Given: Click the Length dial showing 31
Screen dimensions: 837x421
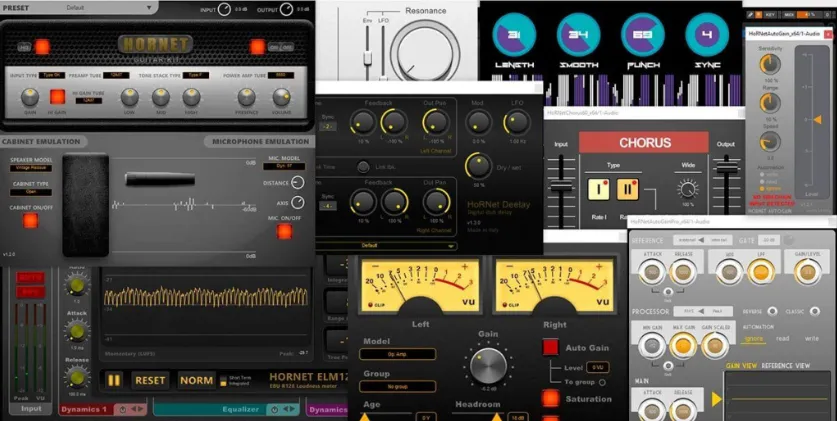Looking at the screenshot, I should (x=514, y=35).
